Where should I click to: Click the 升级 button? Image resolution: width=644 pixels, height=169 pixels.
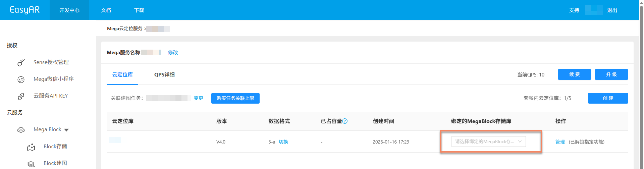[611, 74]
